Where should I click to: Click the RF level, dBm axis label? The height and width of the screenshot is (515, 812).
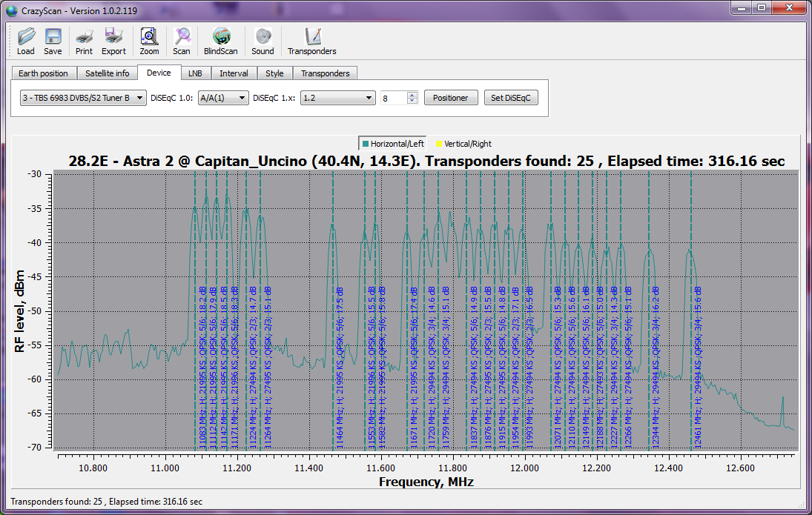[x=20, y=311]
